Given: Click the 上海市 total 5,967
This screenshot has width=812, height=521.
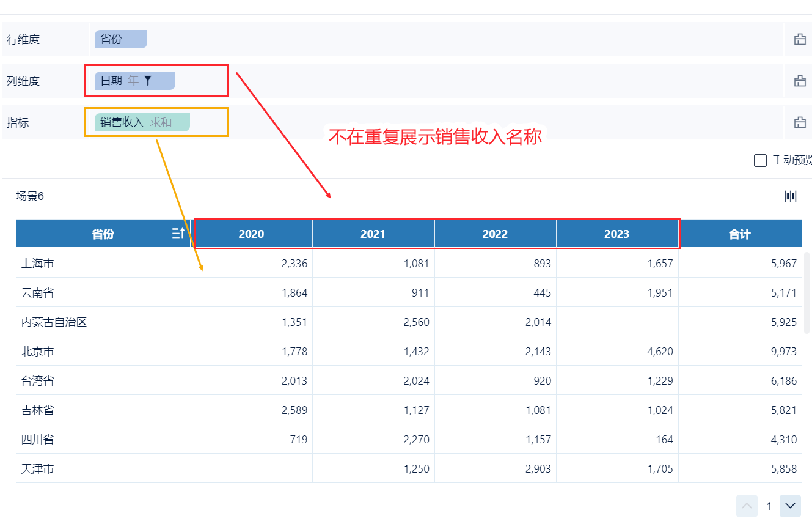Looking at the screenshot, I should coord(784,264).
